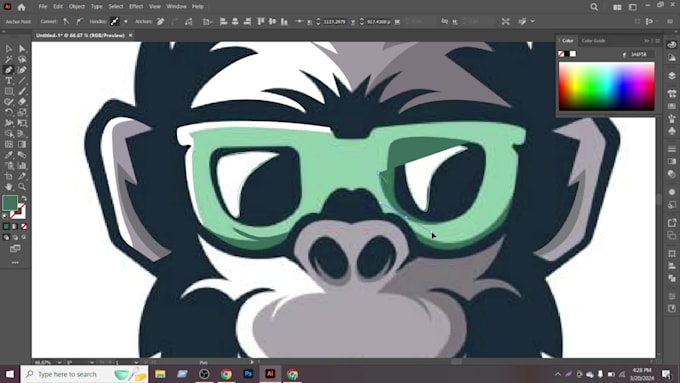Select the Untitled-1 document tab
This screenshot has height=383, width=680.
click(80, 36)
